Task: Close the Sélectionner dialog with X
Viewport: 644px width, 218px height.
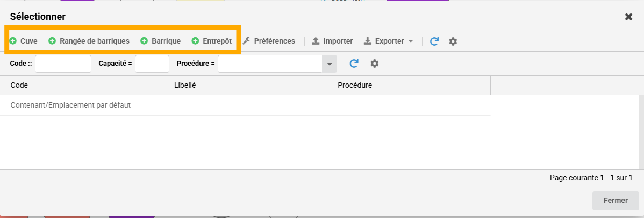Action: 628,17
